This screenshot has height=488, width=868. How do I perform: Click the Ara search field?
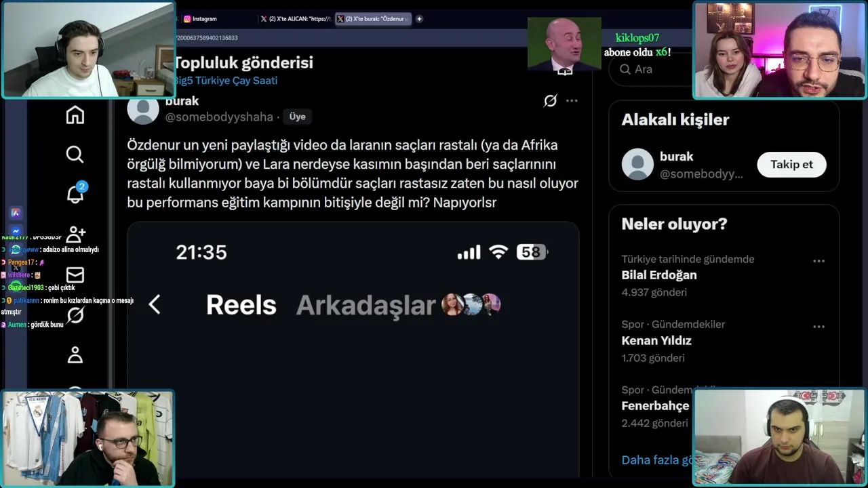coord(651,69)
